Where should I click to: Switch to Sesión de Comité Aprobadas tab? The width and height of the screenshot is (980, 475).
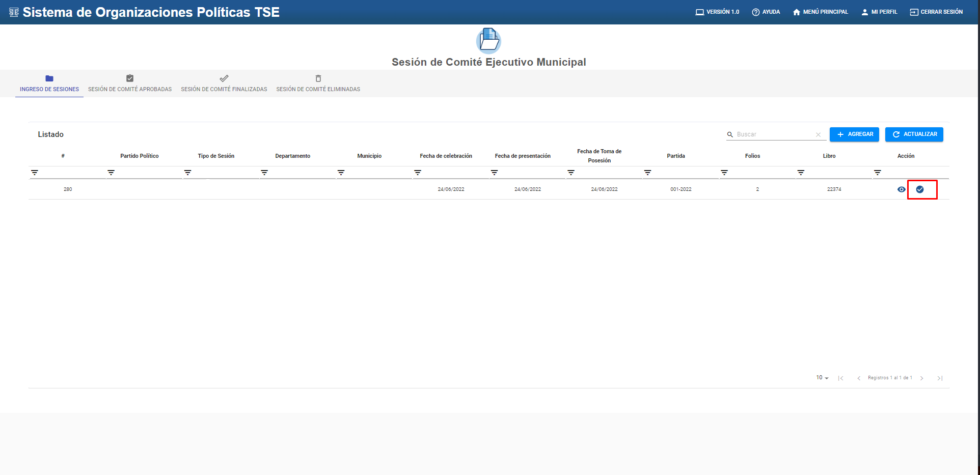pos(130,84)
